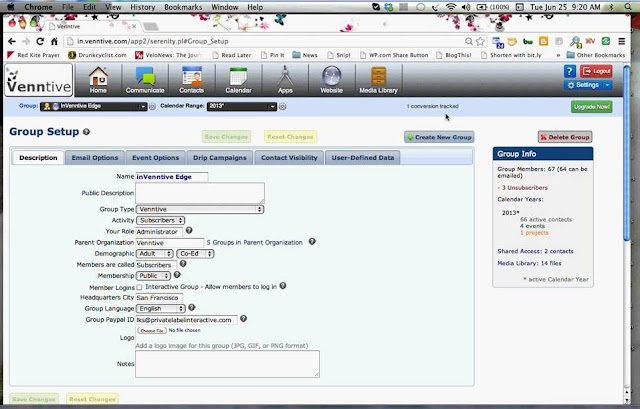Click the Public Description text area
The height and width of the screenshot is (409, 640).
[200, 193]
